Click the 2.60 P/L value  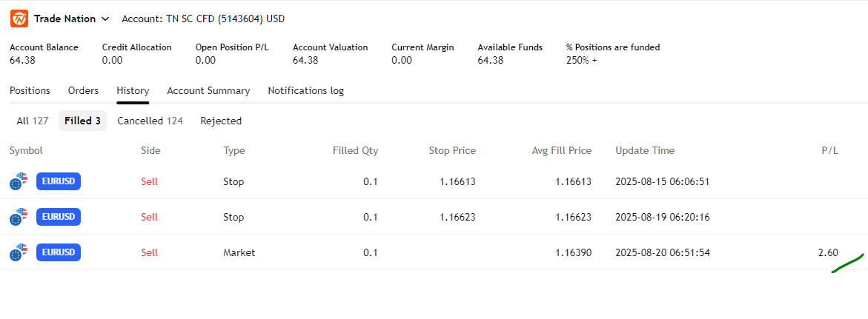828,252
